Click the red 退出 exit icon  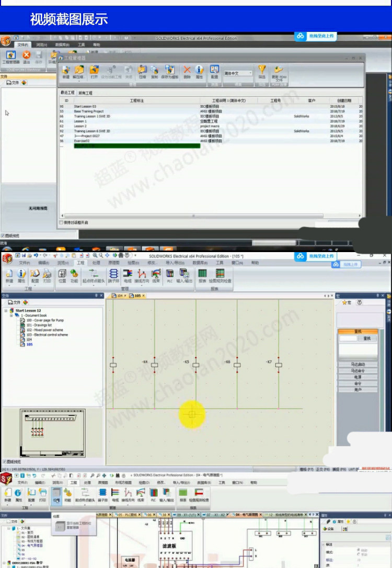pyautogui.click(x=27, y=58)
